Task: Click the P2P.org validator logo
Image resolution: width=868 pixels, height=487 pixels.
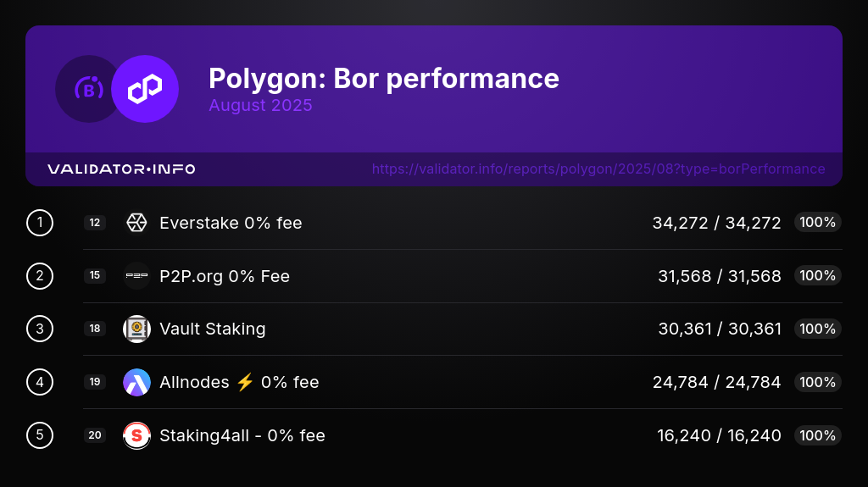Action: point(136,276)
